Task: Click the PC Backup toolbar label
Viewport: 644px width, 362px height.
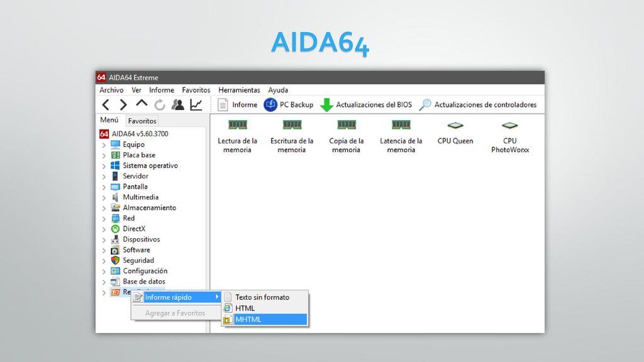Action: tap(297, 105)
